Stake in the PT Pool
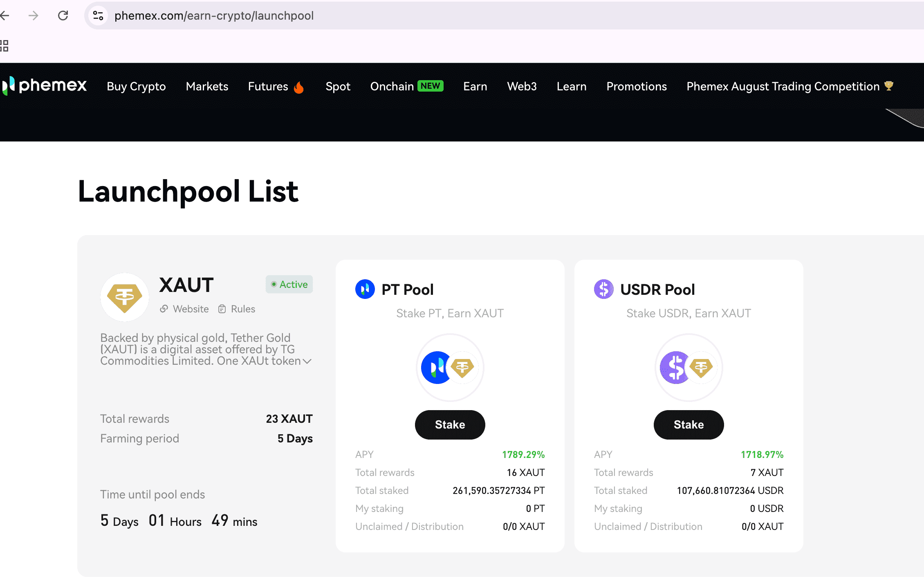 [450, 424]
